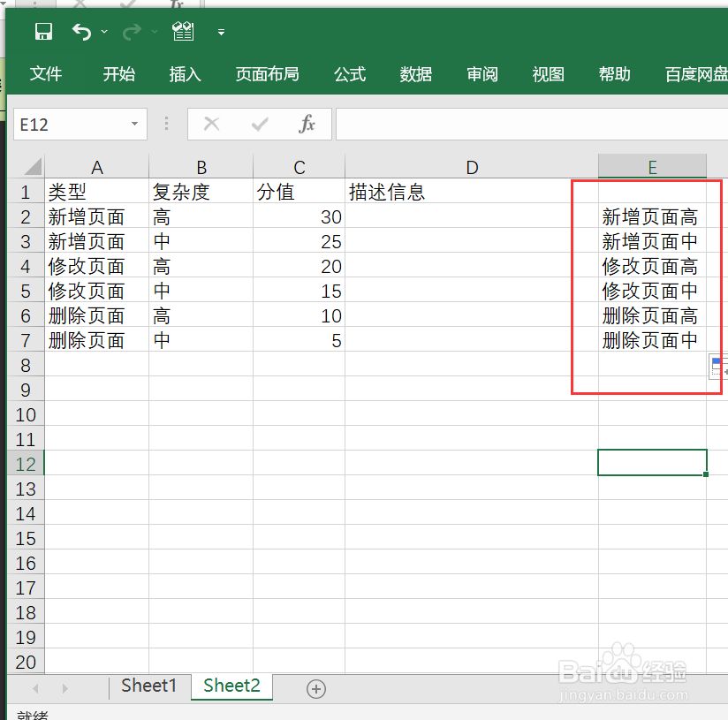Click cell C3 with value 25
The height and width of the screenshot is (720, 728).
point(299,241)
